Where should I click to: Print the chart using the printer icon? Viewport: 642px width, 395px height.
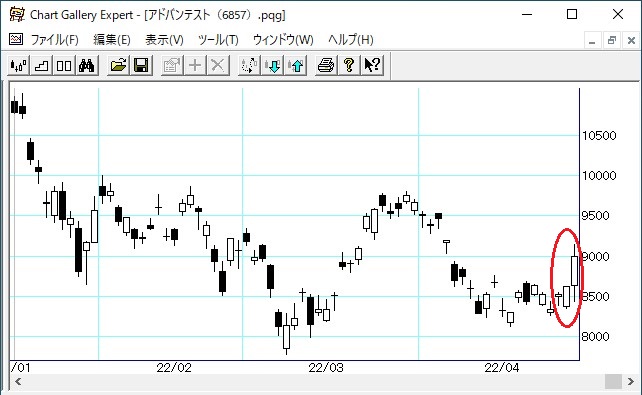pos(326,65)
